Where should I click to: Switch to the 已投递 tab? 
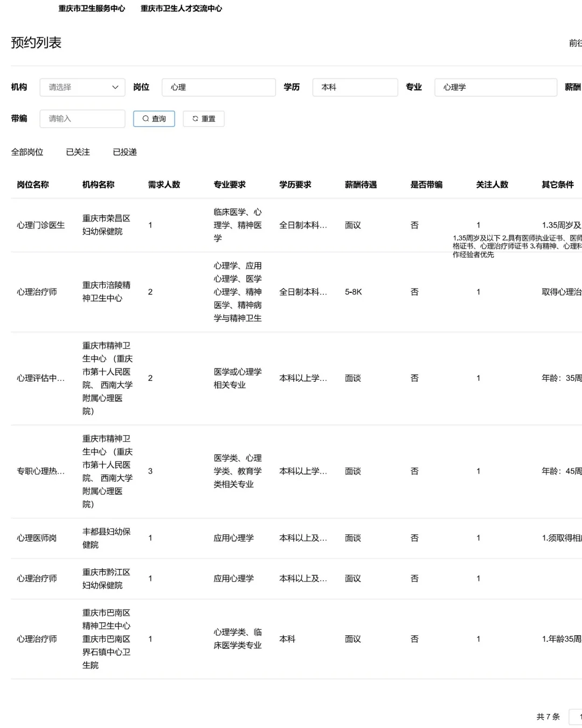(x=125, y=152)
